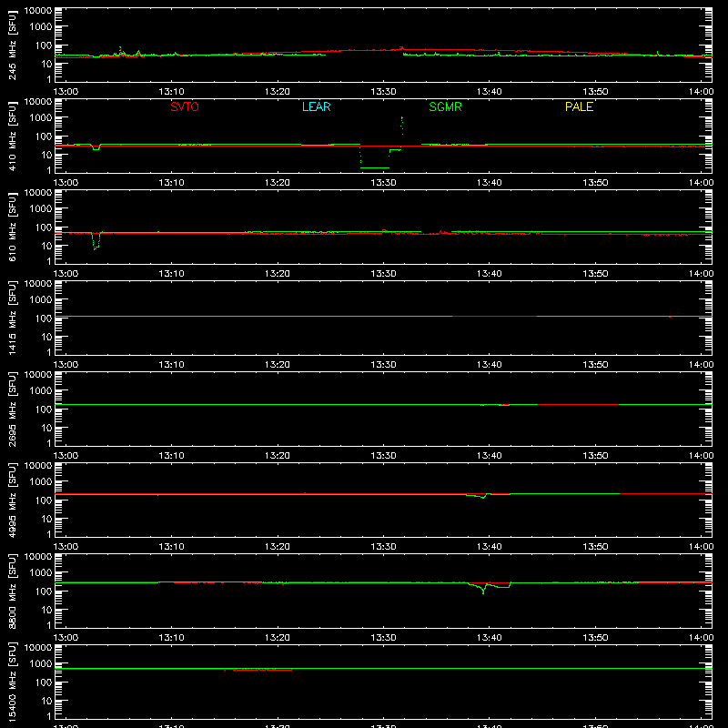728x728 pixels.
Task: Click the yellow PALE legend label
Action: click(579, 106)
